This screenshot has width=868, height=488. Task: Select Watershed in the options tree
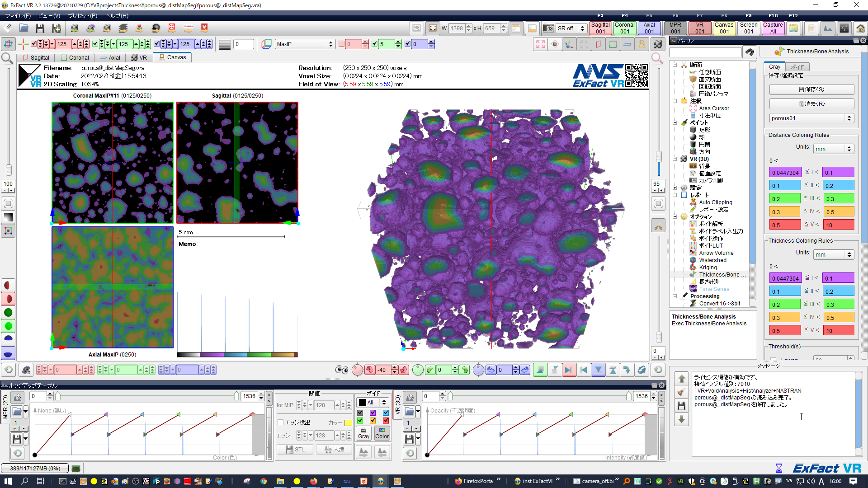coord(712,260)
